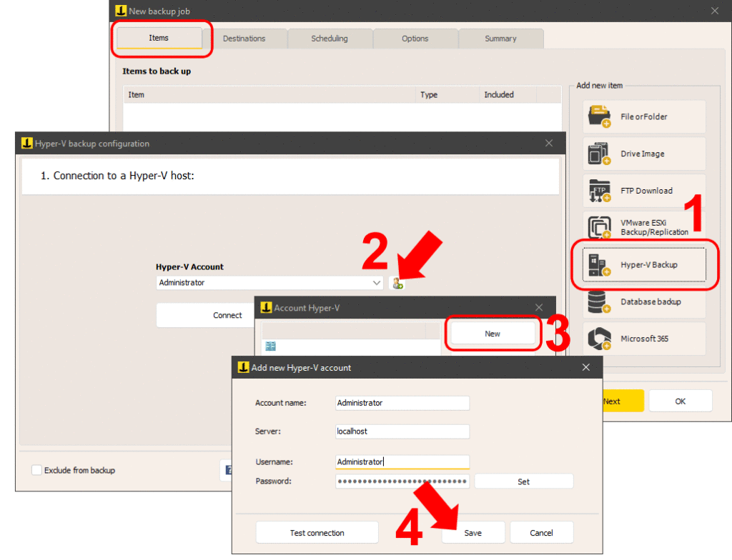Focus the Username field

click(402, 462)
